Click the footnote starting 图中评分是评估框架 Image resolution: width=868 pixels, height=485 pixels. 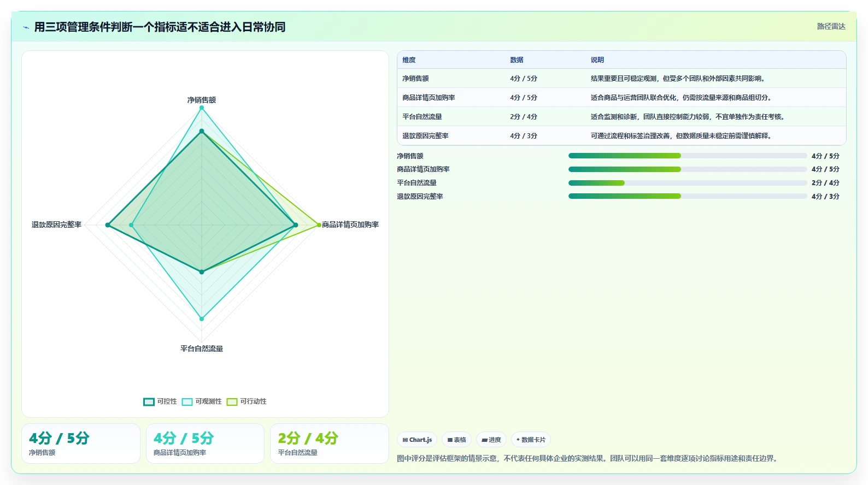tap(588, 459)
